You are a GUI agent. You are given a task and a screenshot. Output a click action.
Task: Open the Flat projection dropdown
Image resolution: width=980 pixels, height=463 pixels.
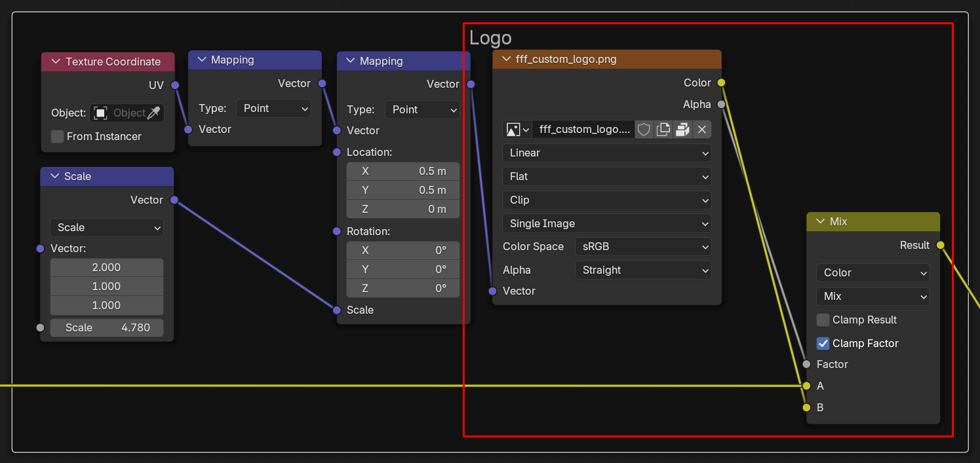[x=607, y=176]
